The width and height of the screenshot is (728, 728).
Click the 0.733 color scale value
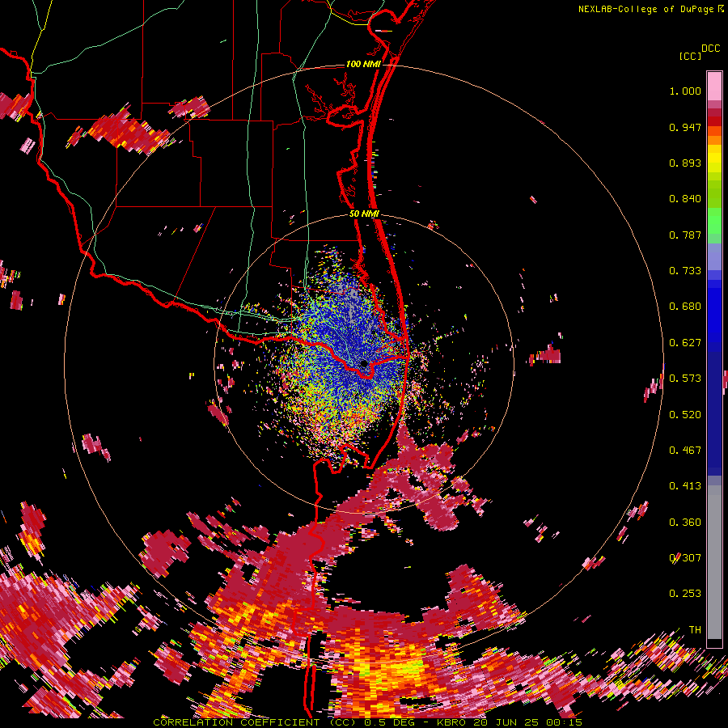tap(685, 271)
